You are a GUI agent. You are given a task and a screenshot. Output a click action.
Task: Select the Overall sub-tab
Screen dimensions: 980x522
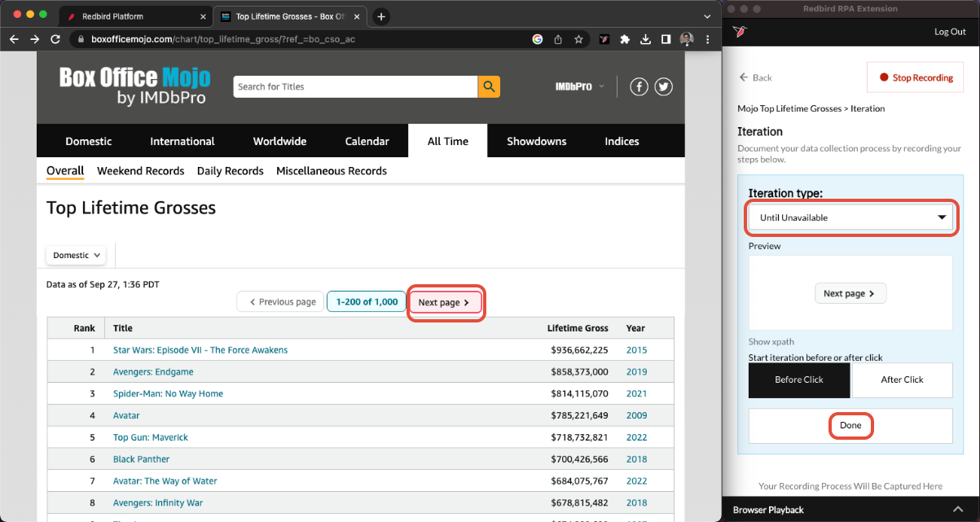[x=65, y=171]
